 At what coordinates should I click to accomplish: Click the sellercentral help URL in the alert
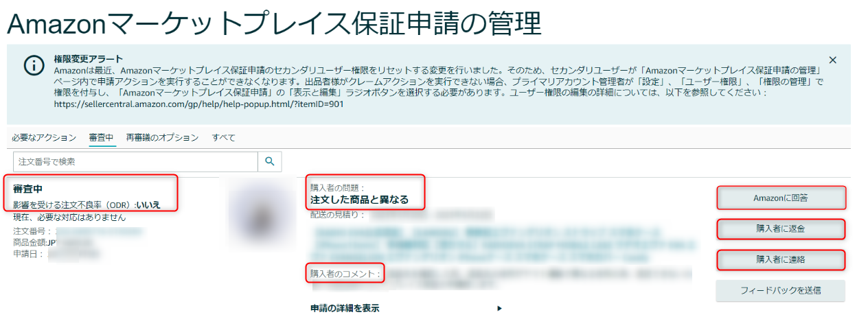[198, 104]
